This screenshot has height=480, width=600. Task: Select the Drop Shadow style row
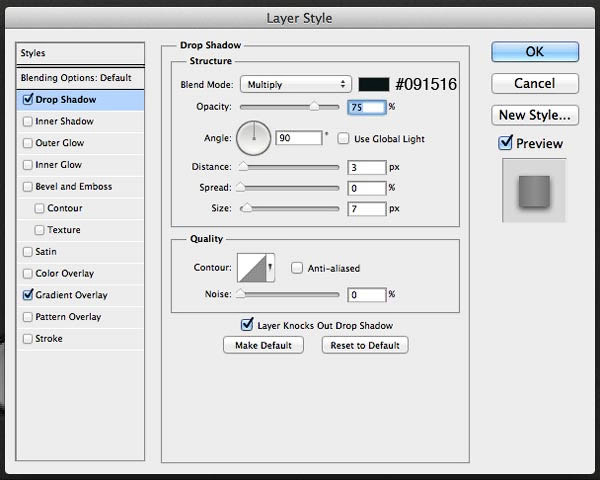click(80, 100)
